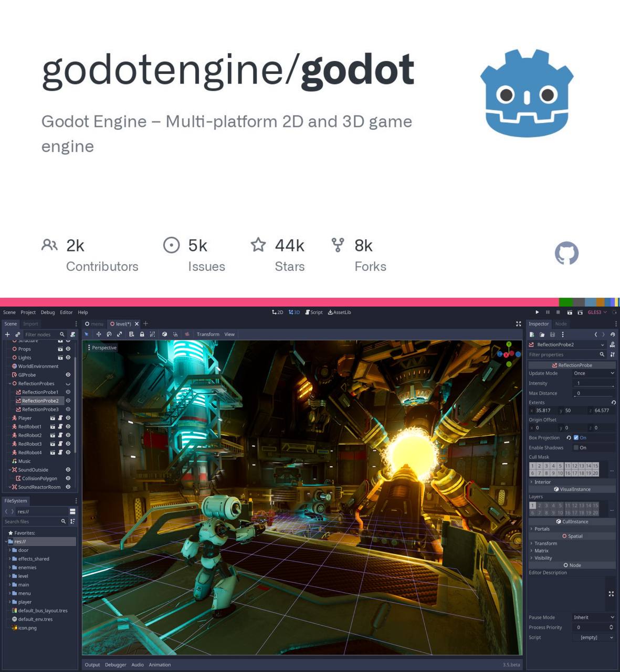Save resource disk icon in Inspector
The height and width of the screenshot is (672, 620).
552,334
